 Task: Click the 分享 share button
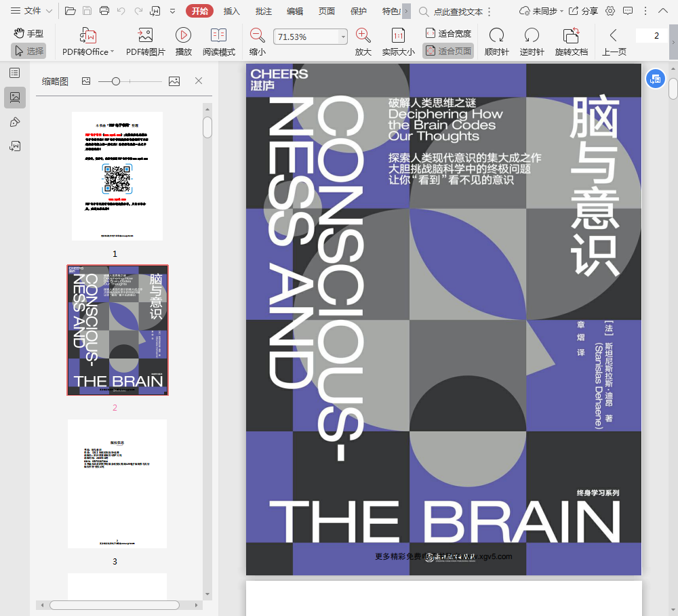click(583, 12)
